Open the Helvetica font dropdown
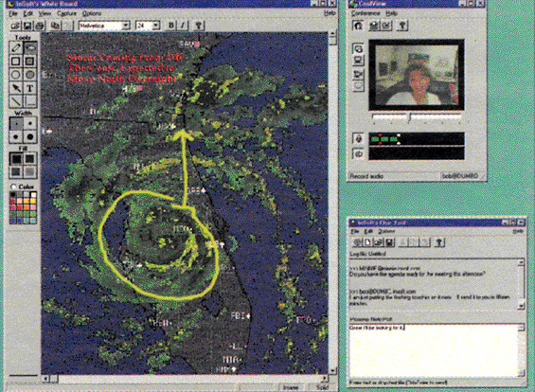The image size is (535, 392). click(x=104, y=26)
